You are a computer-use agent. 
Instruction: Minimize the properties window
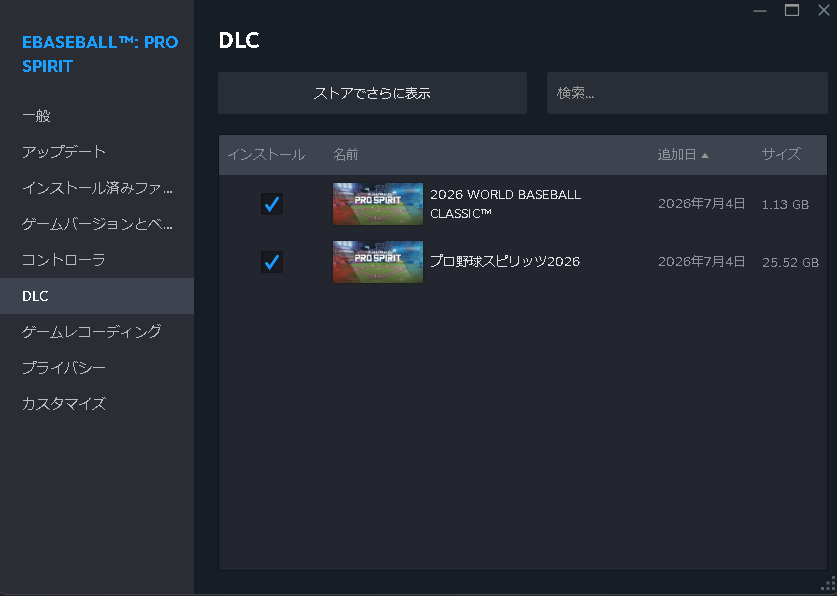[x=760, y=11]
